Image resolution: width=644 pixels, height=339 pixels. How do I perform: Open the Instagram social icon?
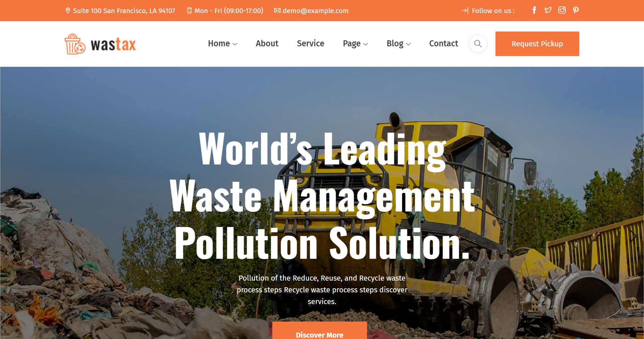coord(562,10)
